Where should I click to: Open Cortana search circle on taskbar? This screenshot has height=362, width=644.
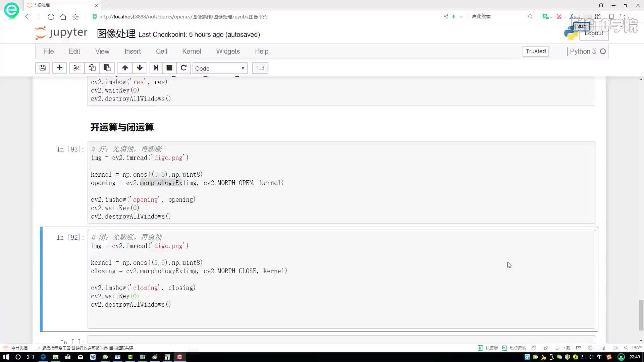click(18, 357)
